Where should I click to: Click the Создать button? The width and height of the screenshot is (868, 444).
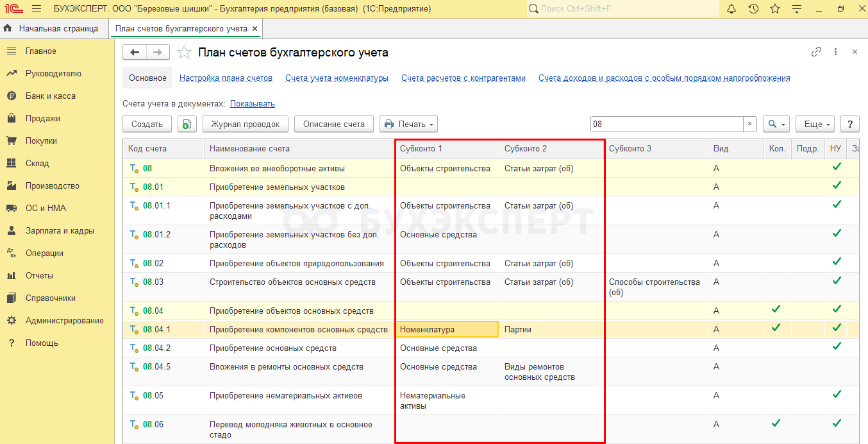coord(147,124)
